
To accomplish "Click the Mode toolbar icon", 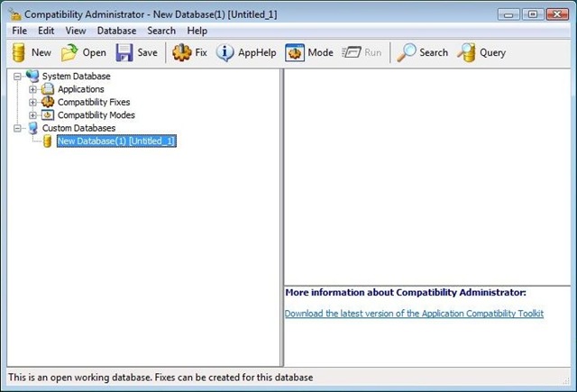I will point(295,52).
